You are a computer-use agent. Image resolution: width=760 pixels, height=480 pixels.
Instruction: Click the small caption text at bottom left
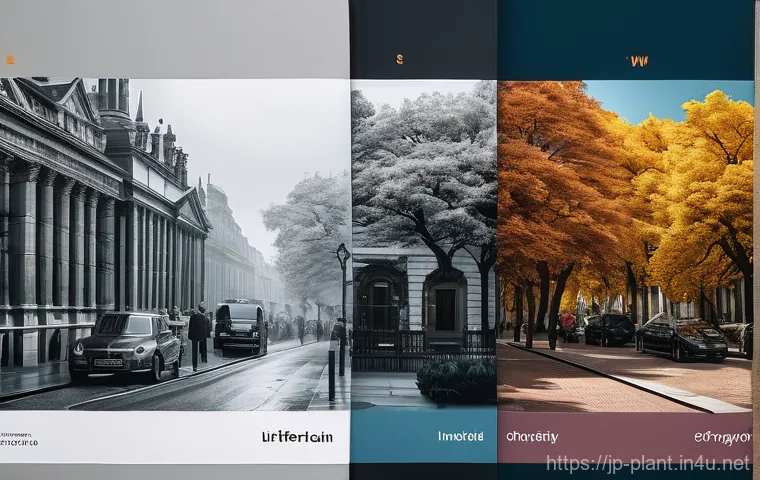click(x=18, y=439)
